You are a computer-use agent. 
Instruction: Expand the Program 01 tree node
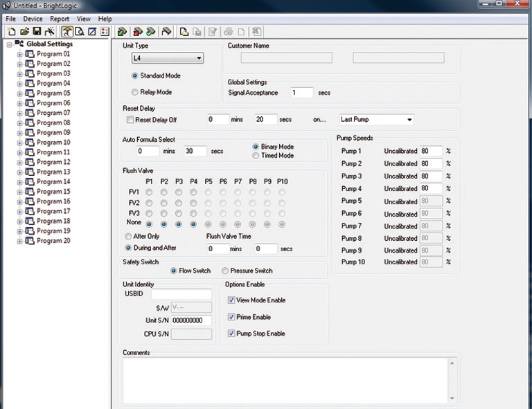(19, 54)
